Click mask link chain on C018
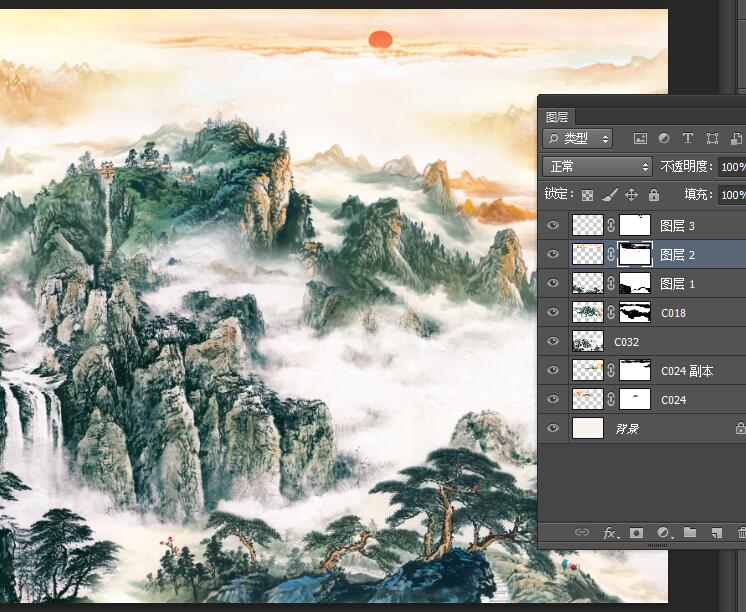The height and width of the screenshot is (612, 746). (611, 313)
